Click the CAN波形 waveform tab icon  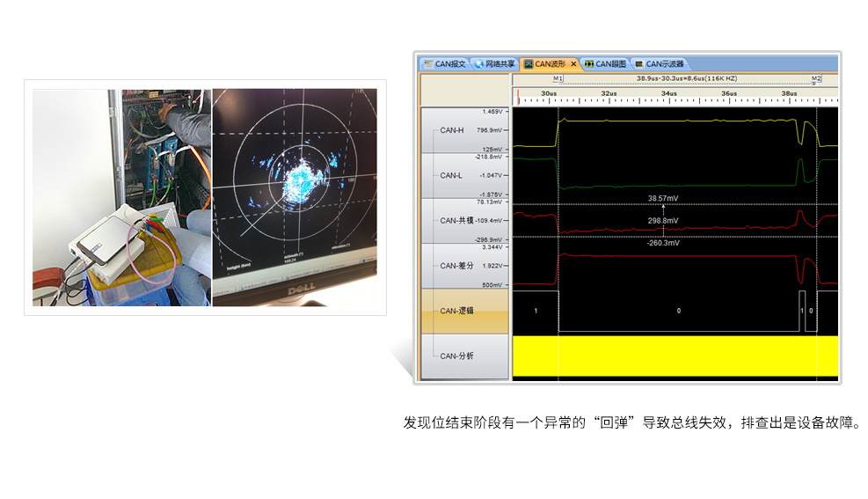(x=528, y=64)
